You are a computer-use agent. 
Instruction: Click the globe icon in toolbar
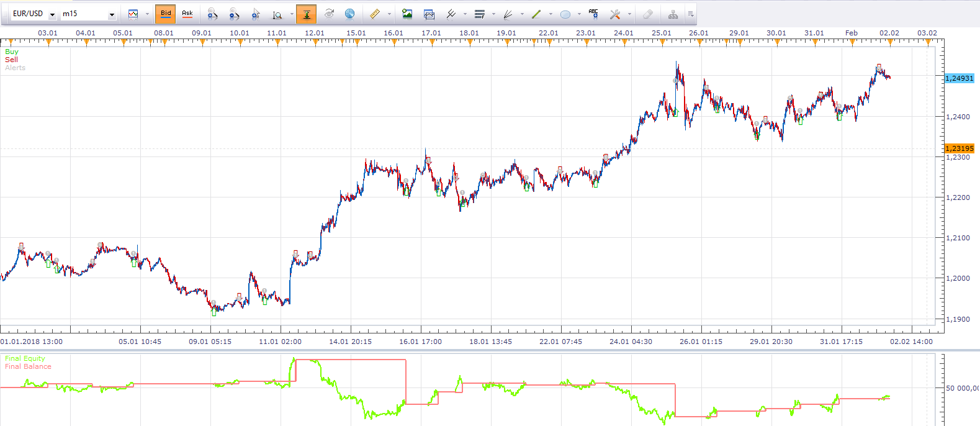coord(350,14)
